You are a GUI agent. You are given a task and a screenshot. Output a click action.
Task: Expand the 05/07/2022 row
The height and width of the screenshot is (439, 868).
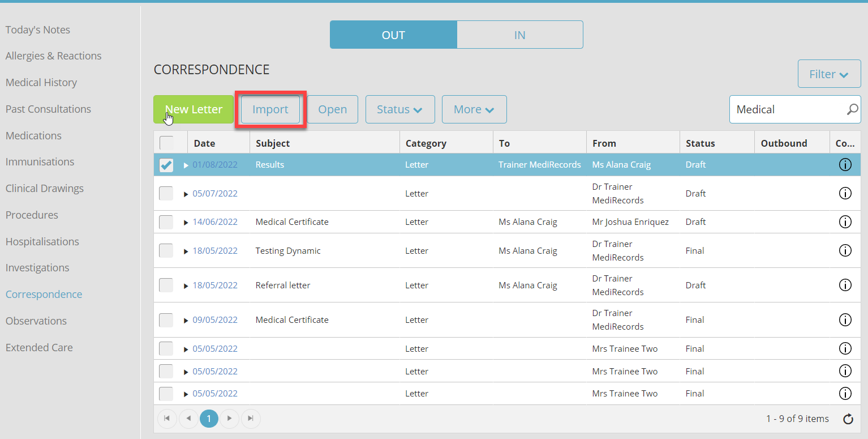(186, 194)
